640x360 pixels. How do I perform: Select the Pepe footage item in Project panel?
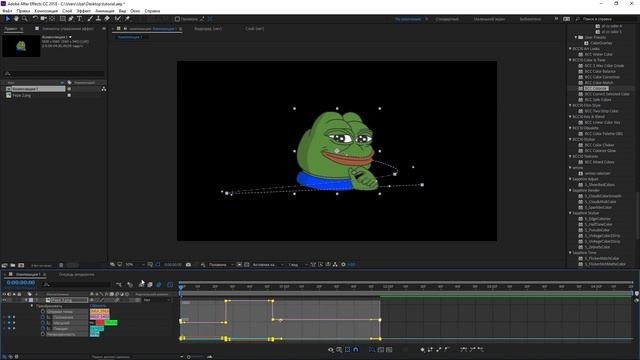click(x=21, y=95)
